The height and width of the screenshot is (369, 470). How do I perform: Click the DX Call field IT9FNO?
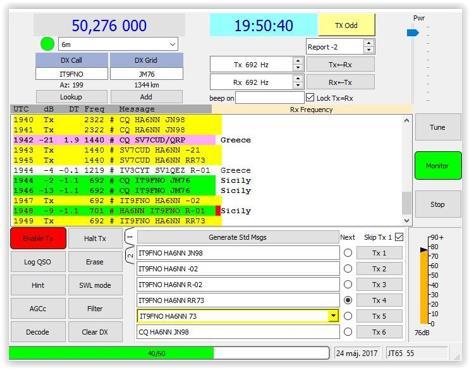[x=71, y=74]
